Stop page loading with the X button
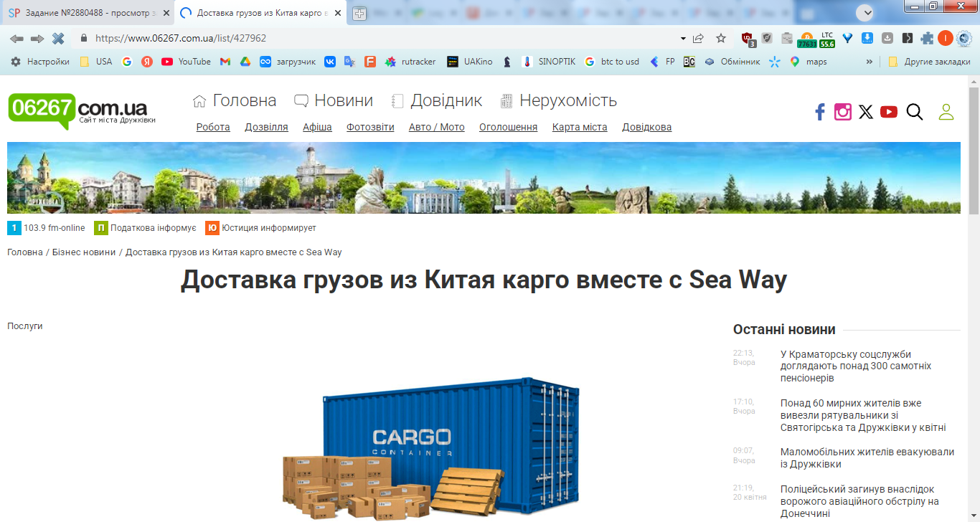Screen dimensions: 980x522 [58, 38]
